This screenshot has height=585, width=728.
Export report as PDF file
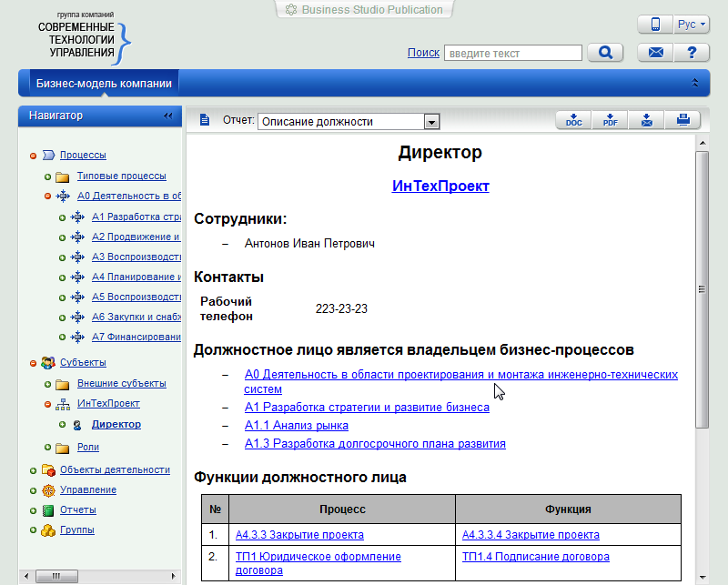610,120
